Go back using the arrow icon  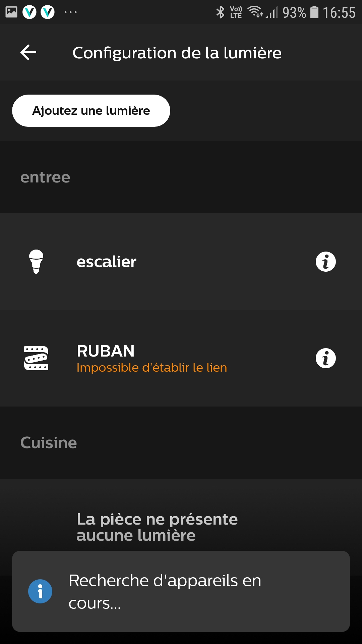pyautogui.click(x=28, y=53)
